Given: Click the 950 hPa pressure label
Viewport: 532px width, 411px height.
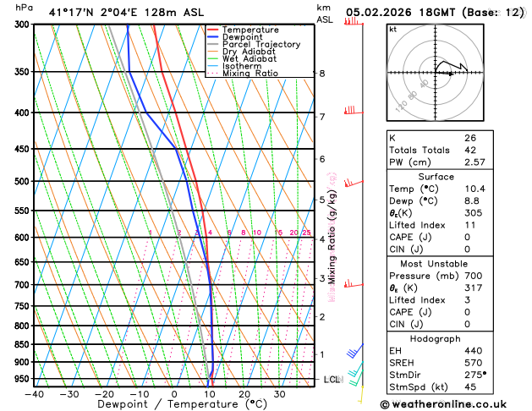Looking at the screenshot, I should (24, 379).
